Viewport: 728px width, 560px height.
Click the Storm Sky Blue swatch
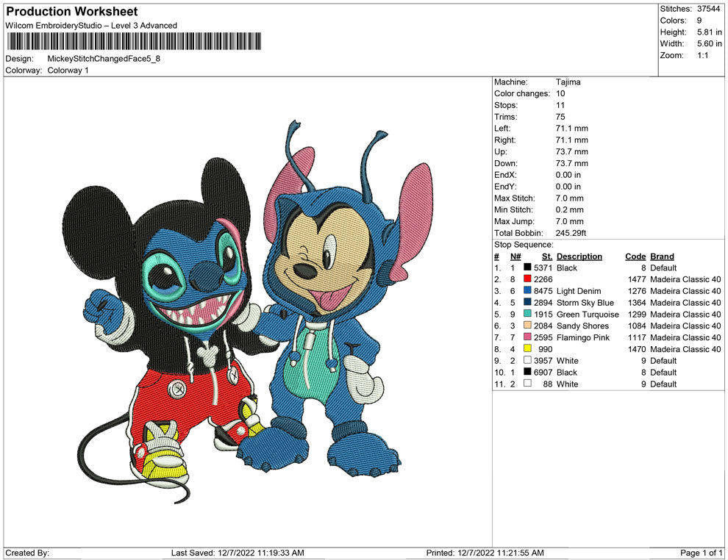click(528, 303)
